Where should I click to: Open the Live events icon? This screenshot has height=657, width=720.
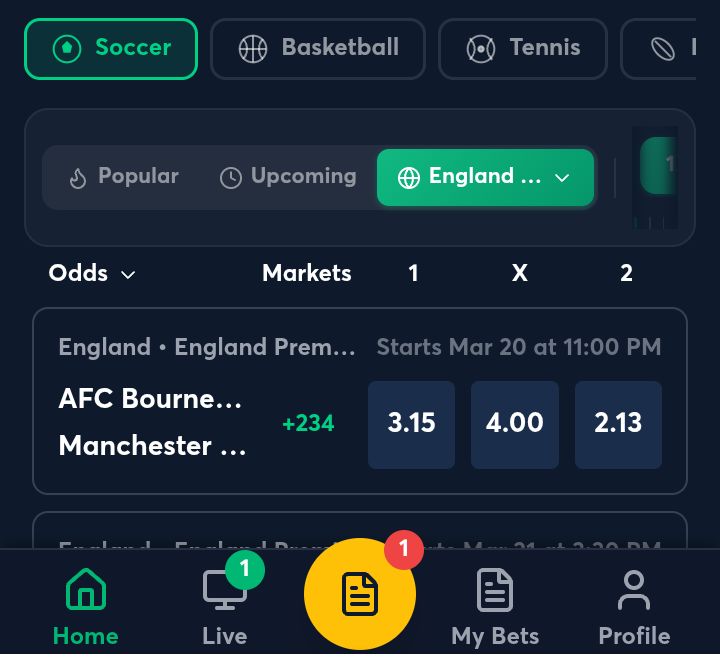(224, 590)
